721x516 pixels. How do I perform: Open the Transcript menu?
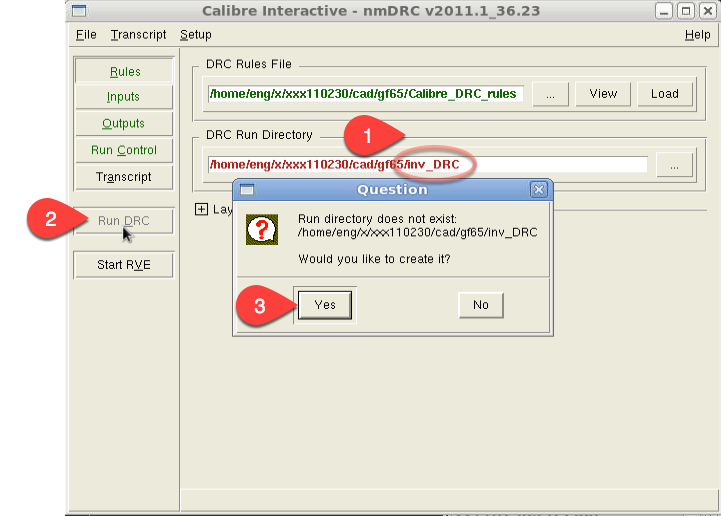pyautogui.click(x=139, y=35)
